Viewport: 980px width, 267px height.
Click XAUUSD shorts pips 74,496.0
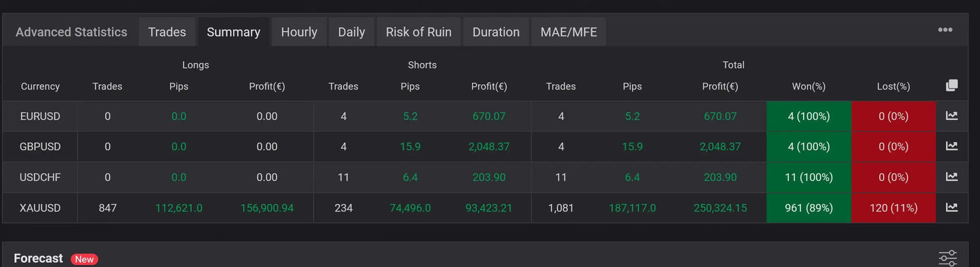pos(410,208)
